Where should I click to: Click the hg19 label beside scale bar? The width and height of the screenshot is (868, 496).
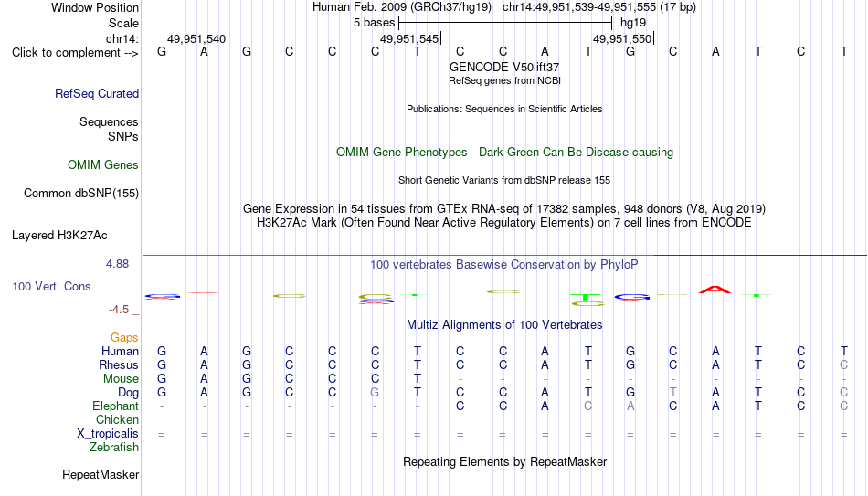coord(633,23)
